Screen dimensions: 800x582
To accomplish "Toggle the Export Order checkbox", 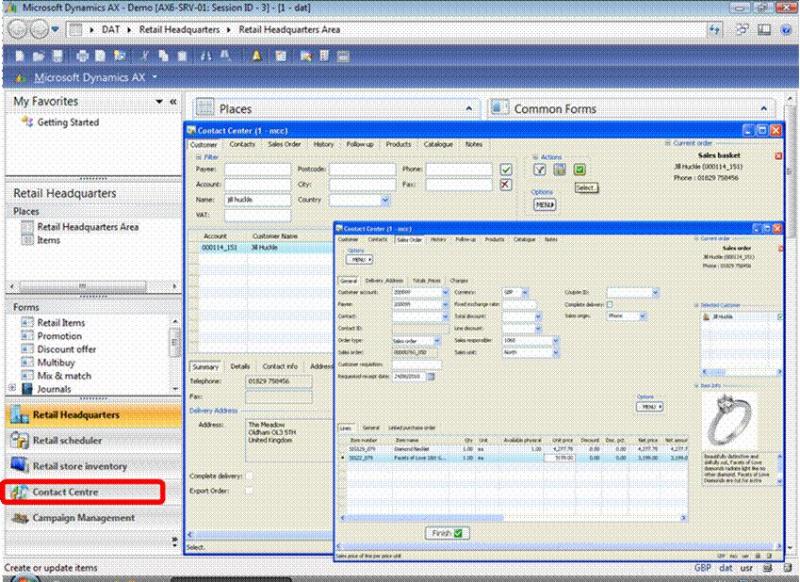I will click(249, 491).
